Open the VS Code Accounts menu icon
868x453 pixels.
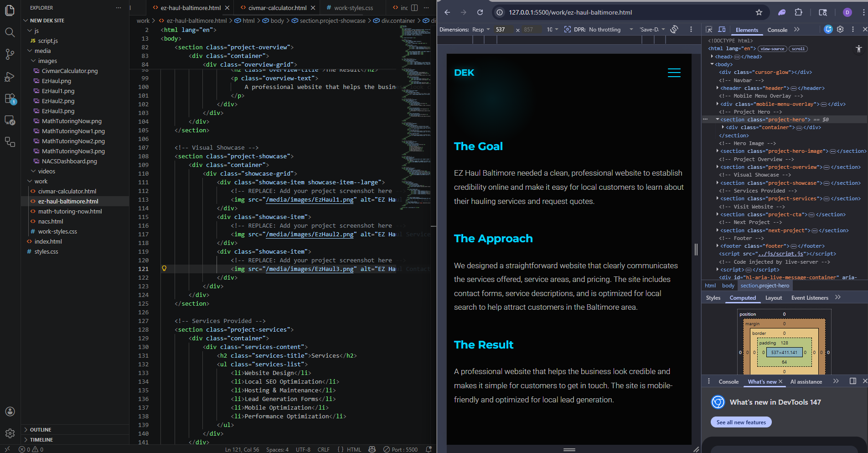tap(10, 411)
